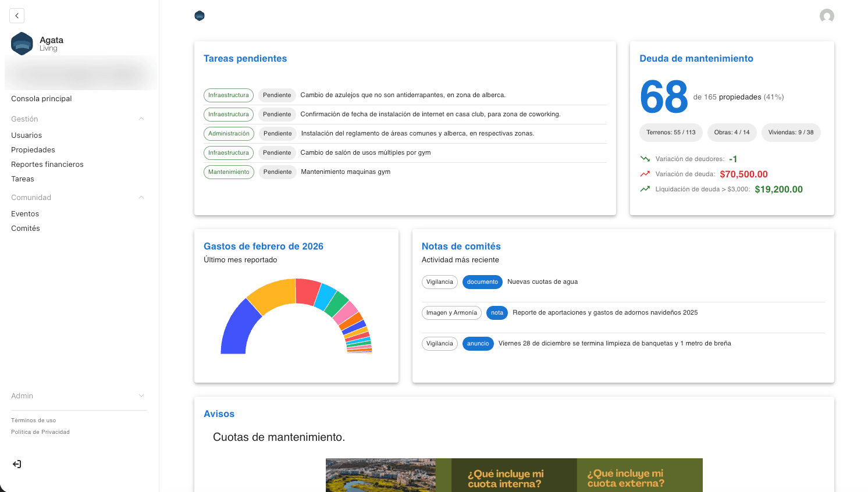The image size is (868, 492).
Task: Click the Agata Living logo in sidebar
Action: click(22, 44)
